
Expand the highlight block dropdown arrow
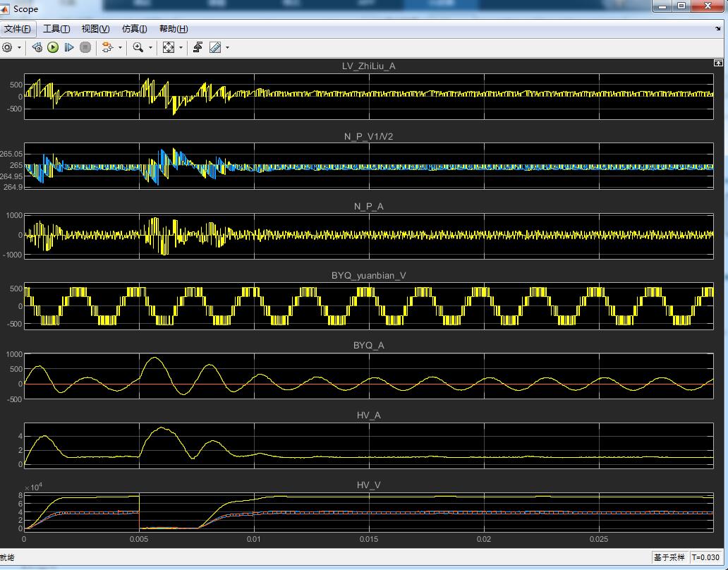point(120,47)
